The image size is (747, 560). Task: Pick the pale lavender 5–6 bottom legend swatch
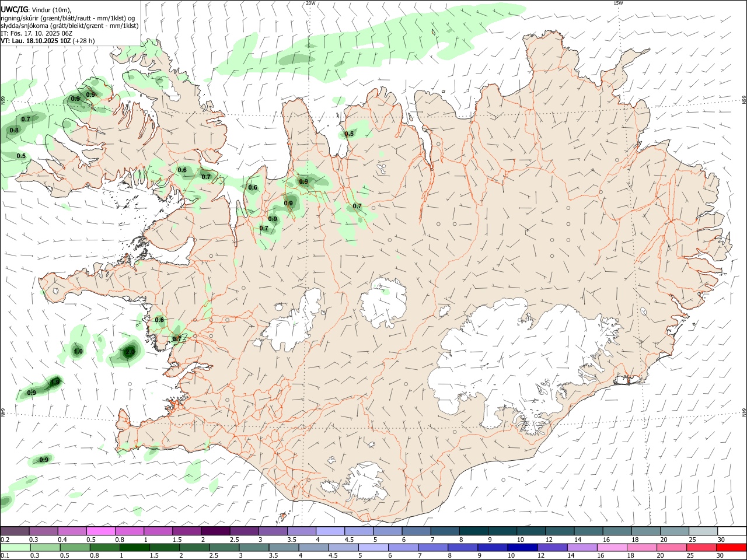373,547
